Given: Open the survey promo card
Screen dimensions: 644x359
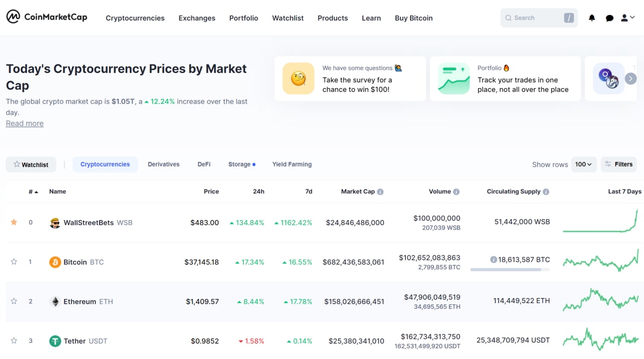Looking at the screenshot, I should [350, 79].
